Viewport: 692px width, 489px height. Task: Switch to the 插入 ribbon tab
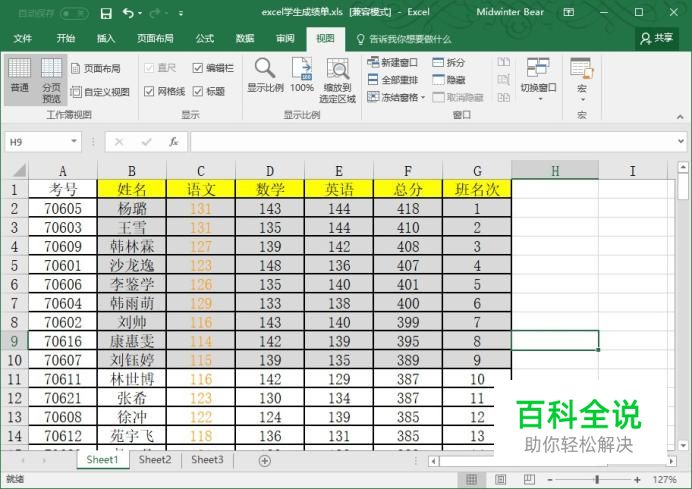[x=106, y=38]
